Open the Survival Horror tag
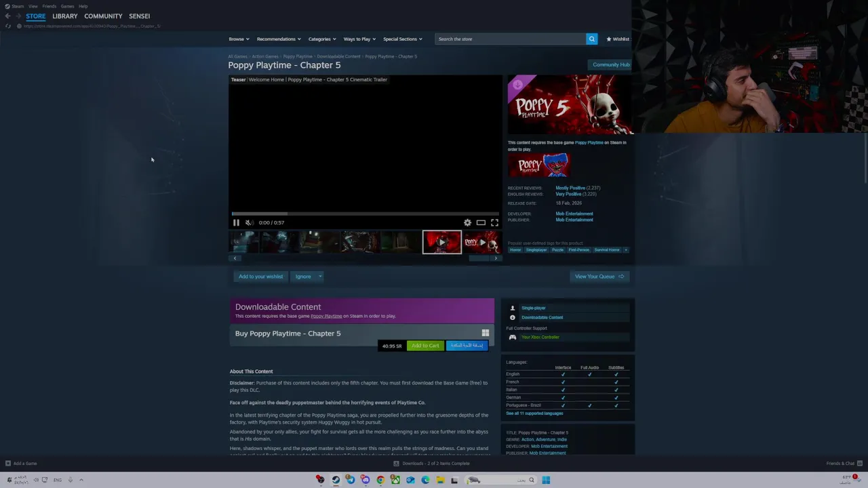Viewport: 868px width, 488px height. click(x=607, y=250)
